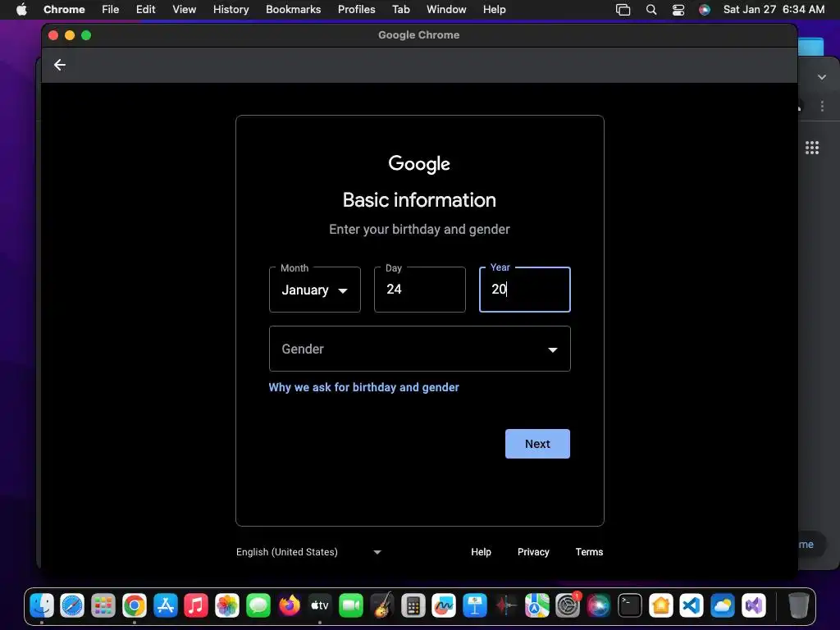This screenshot has width=840, height=630.
Task: Open the Privacy link
Action: pos(533,552)
